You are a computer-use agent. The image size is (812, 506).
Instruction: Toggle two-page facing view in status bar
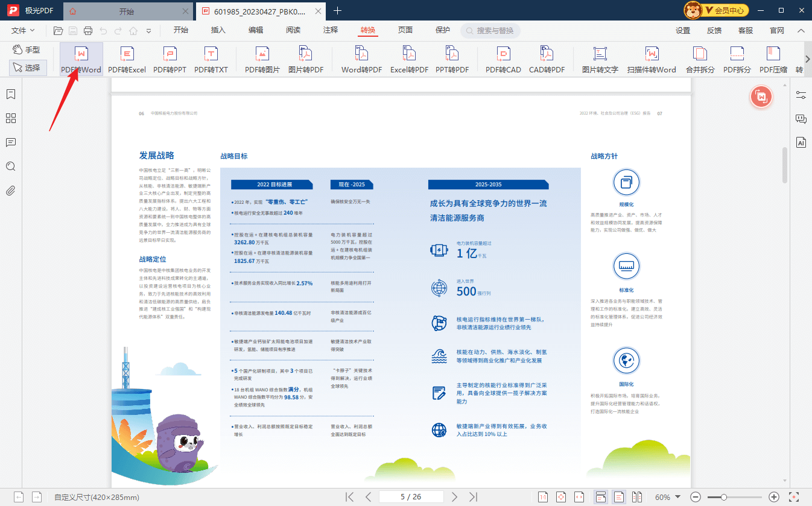point(636,497)
